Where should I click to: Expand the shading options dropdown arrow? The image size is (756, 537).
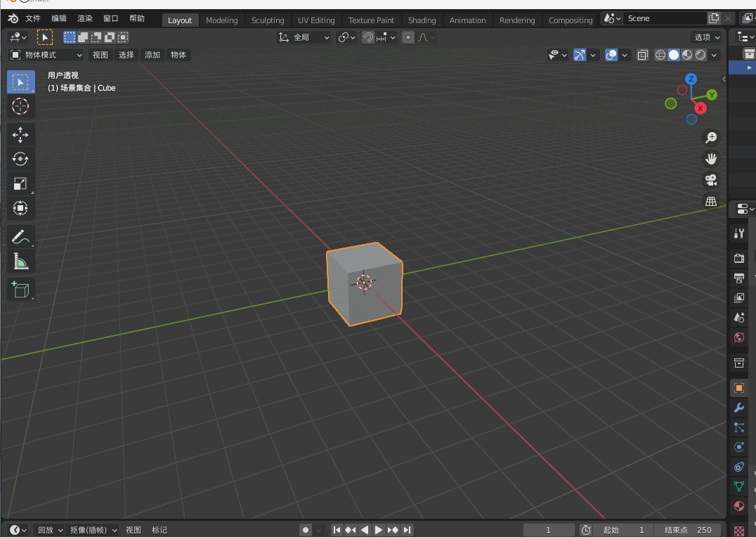[x=714, y=55]
